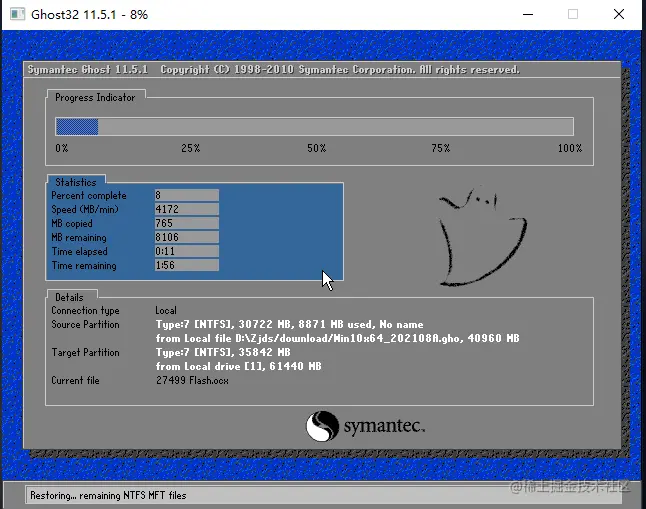Screen dimensions: 646x509
Task: Click the 50% progress scale label
Action: click(x=316, y=148)
